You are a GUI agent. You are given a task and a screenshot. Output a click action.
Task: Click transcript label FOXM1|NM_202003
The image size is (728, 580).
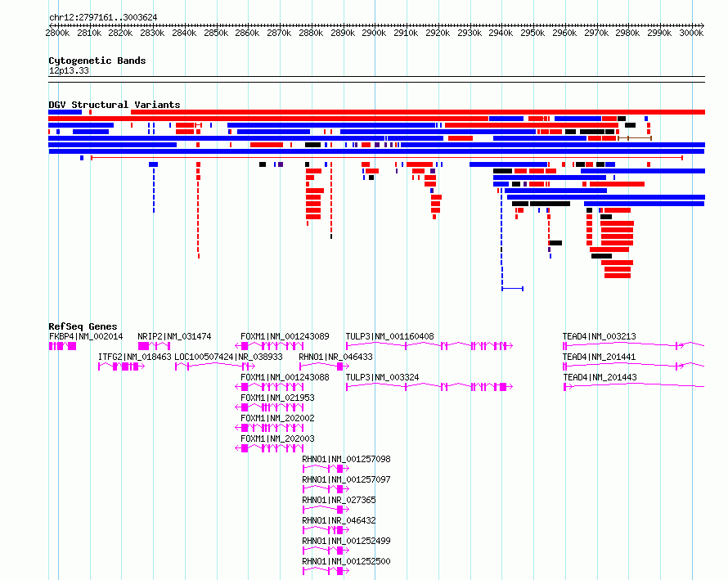(x=277, y=438)
